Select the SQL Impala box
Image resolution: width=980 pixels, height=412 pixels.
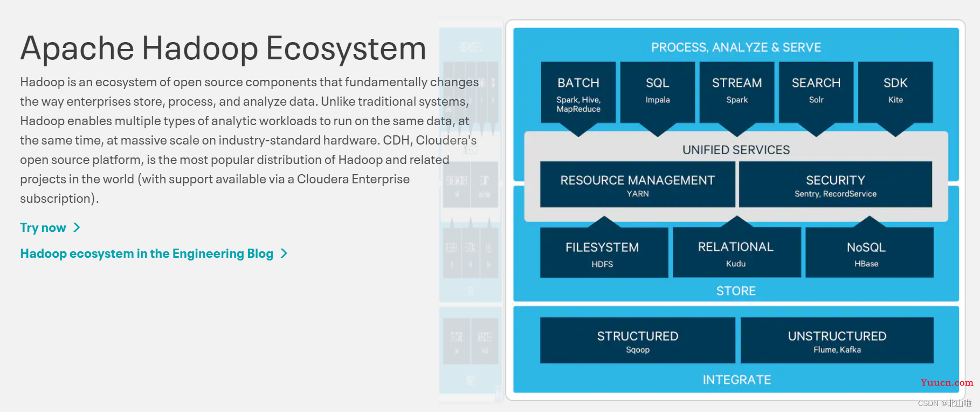(x=658, y=93)
